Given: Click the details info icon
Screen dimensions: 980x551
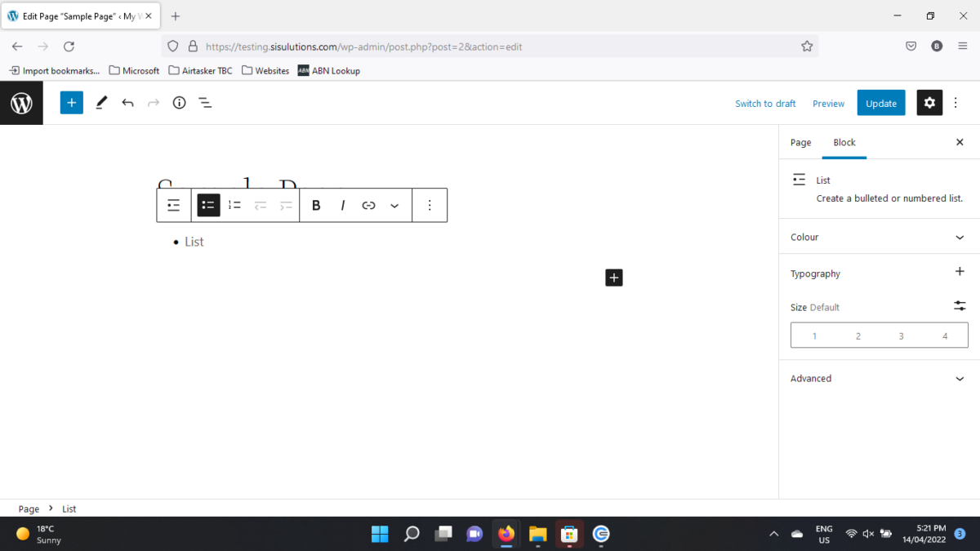Looking at the screenshot, I should click(179, 102).
